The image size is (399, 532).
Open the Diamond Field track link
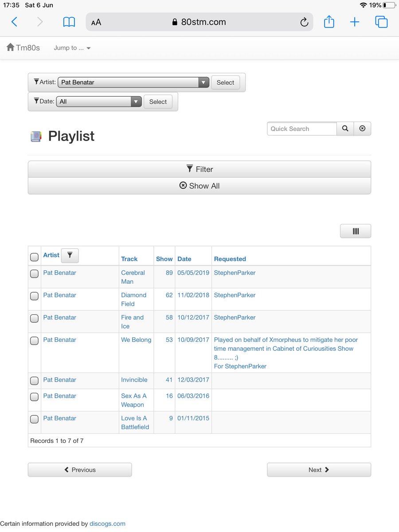point(134,299)
